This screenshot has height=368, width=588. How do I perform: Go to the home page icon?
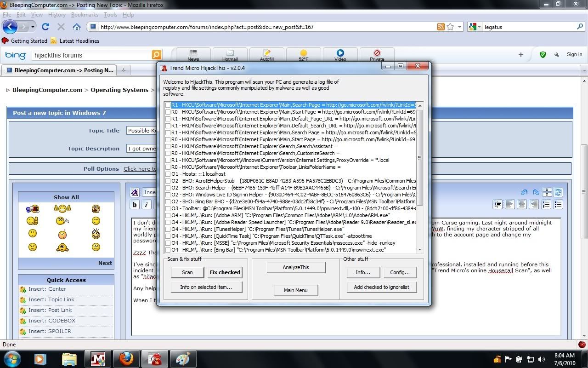pyautogui.click(x=76, y=27)
